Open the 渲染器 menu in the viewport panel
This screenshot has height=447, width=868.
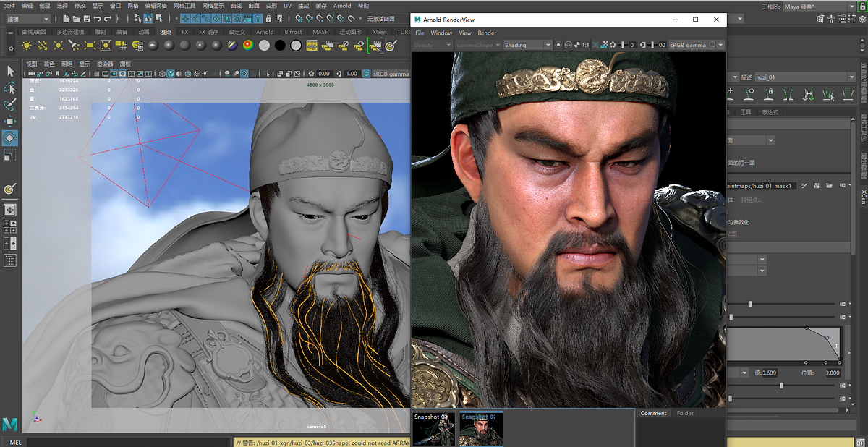click(x=106, y=64)
